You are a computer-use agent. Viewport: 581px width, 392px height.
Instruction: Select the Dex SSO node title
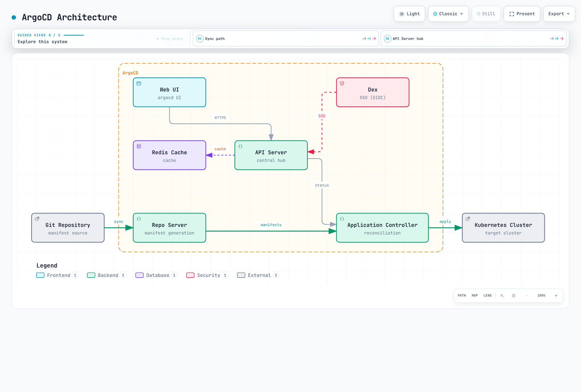(x=373, y=90)
